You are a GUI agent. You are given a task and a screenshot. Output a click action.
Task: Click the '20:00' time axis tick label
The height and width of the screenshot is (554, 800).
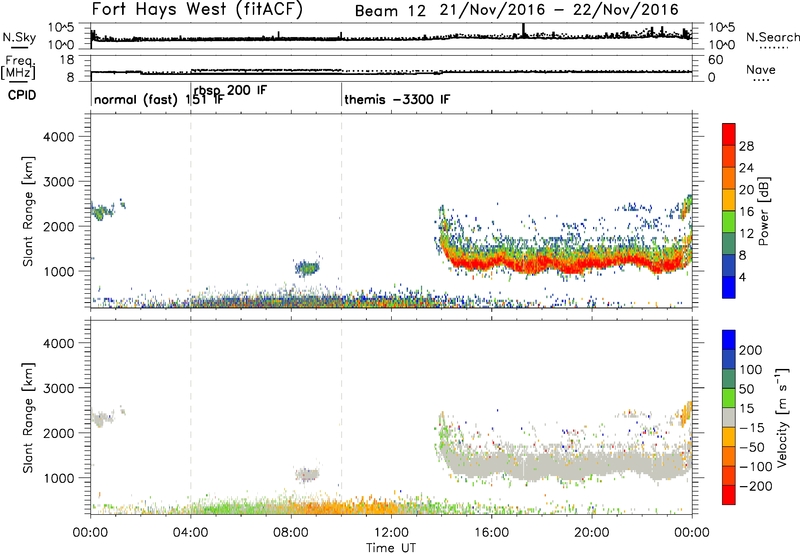point(591,533)
